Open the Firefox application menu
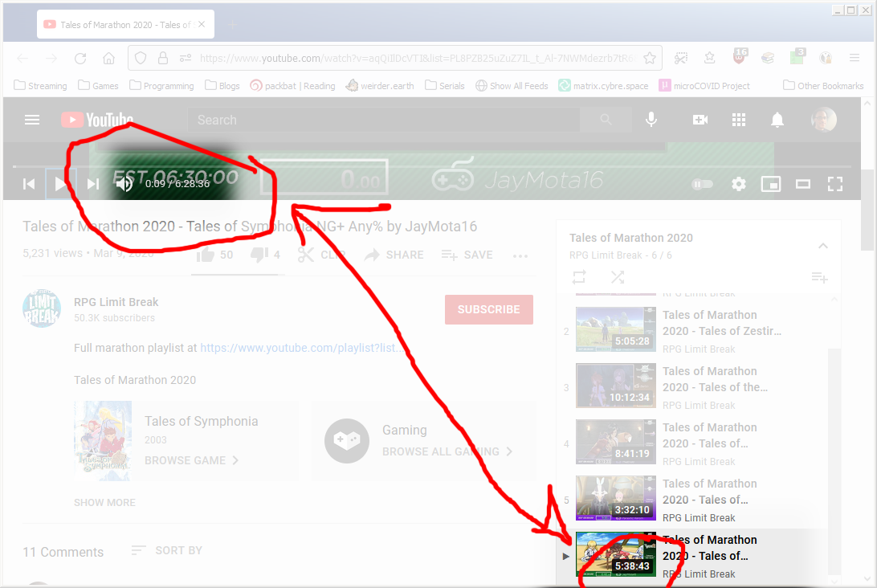The height and width of the screenshot is (588, 877). click(854, 58)
